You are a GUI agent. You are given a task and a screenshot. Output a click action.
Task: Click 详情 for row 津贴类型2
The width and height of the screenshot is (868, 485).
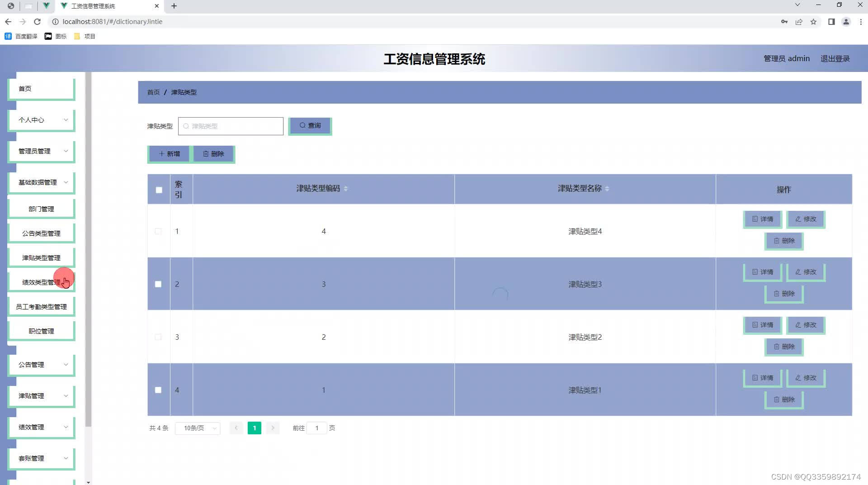tap(763, 325)
